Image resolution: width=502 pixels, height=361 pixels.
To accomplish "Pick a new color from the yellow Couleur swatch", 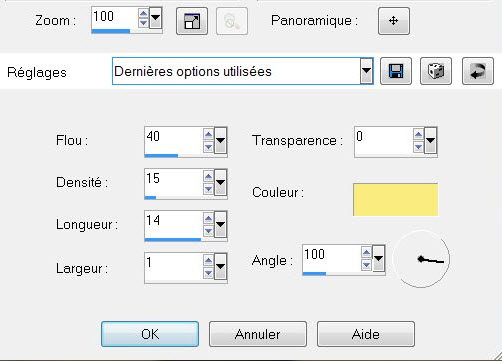I will point(396,200).
